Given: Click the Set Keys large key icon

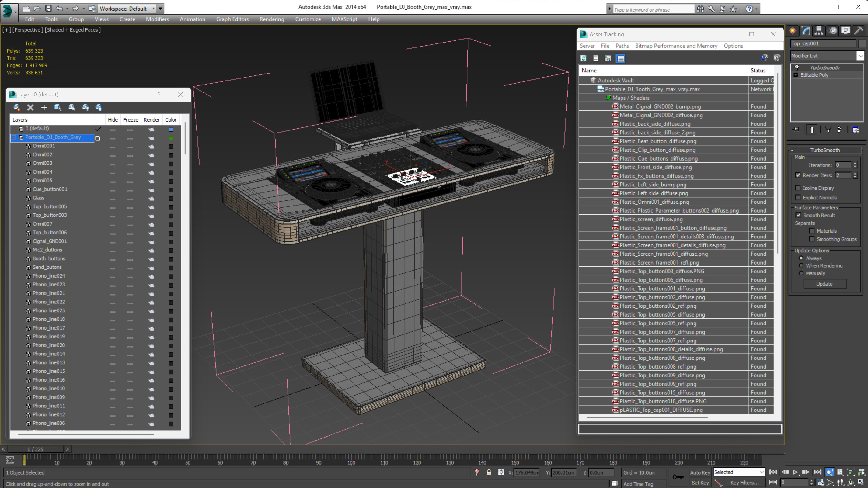Looking at the screenshot, I should click(678, 477).
